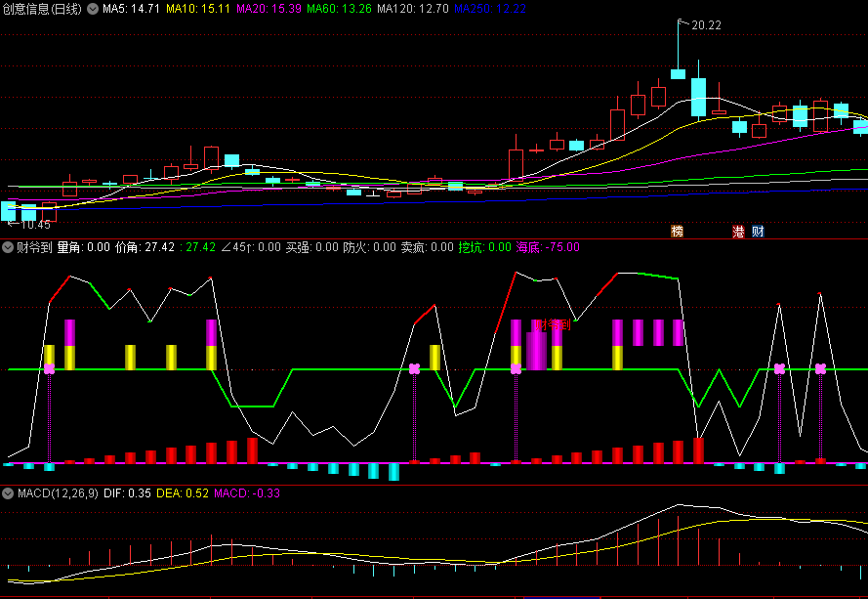Click the 榜 marker icon under the candles
Viewport: 868px width, 599px height.
coord(677,231)
